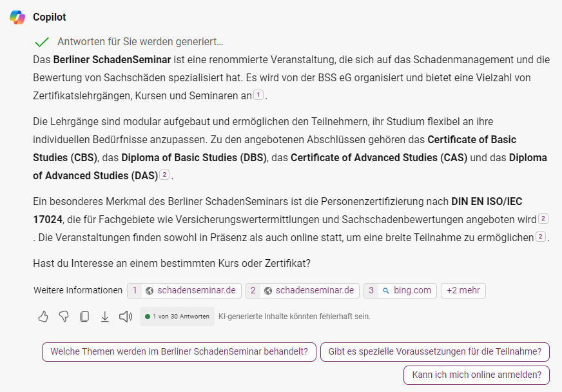Click the '1 von 30 Antworten' counter
Viewport: 562px width, 392px height.
[x=177, y=317]
